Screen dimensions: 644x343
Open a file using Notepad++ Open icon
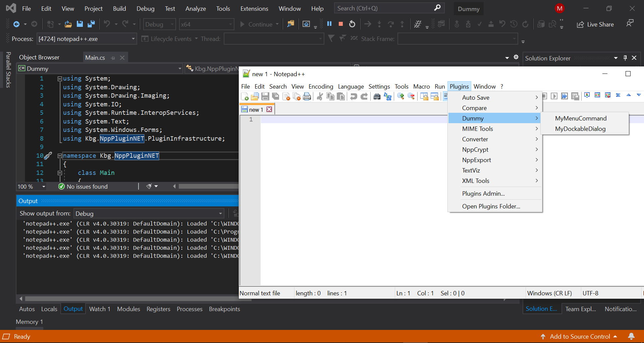(255, 96)
